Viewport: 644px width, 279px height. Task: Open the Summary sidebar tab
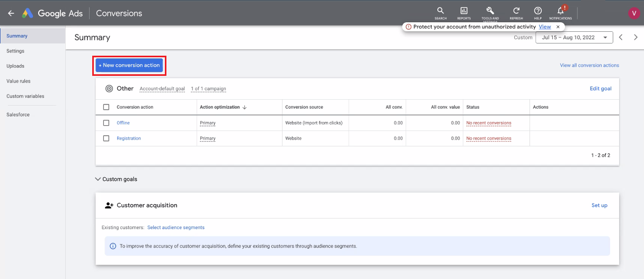coord(32,36)
